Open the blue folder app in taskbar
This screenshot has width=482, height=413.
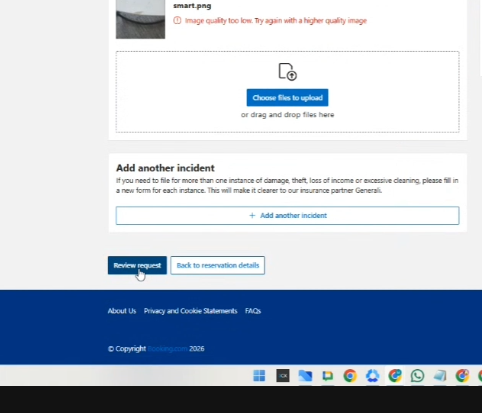(305, 376)
